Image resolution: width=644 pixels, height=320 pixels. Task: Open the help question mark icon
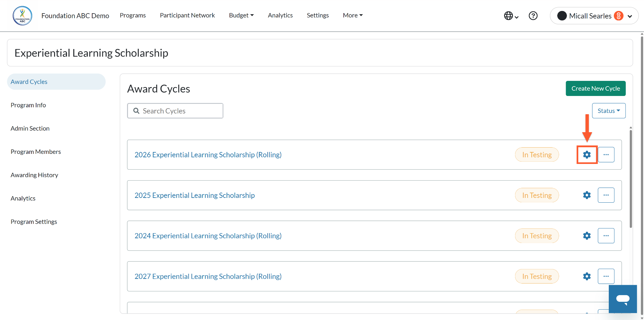click(x=533, y=16)
